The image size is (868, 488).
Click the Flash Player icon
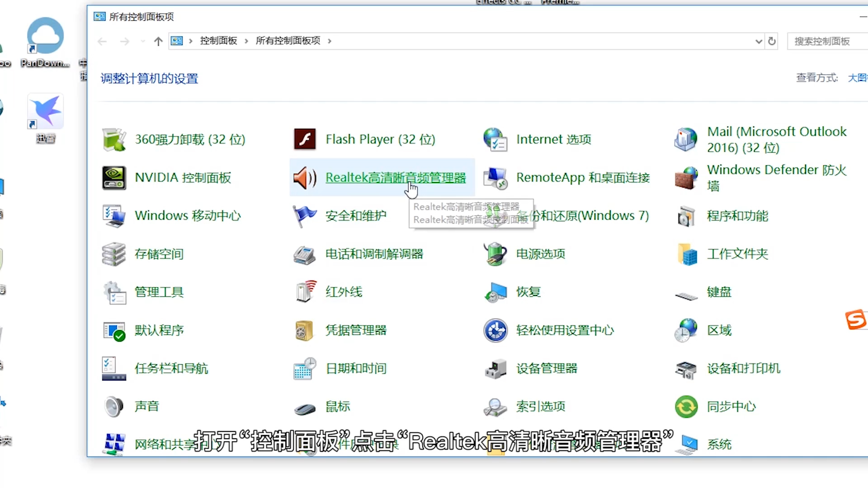click(x=305, y=139)
